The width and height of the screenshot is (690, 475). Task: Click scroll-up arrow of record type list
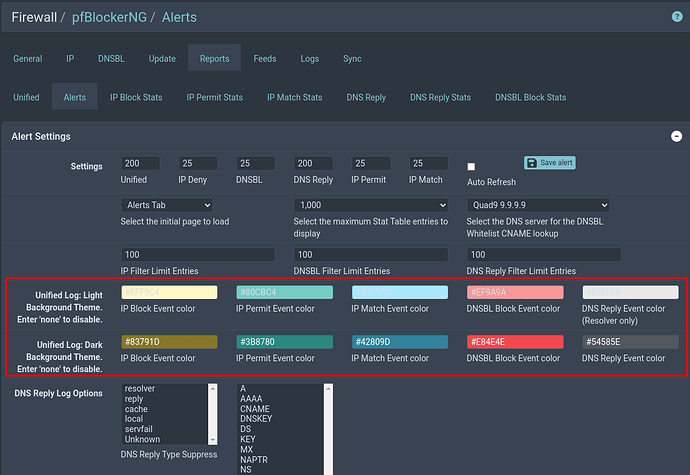click(x=328, y=388)
